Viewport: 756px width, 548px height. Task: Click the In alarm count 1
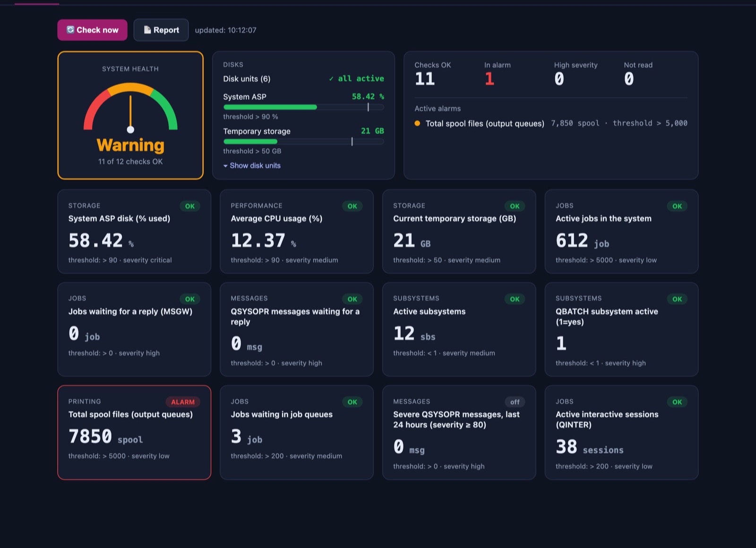click(490, 79)
